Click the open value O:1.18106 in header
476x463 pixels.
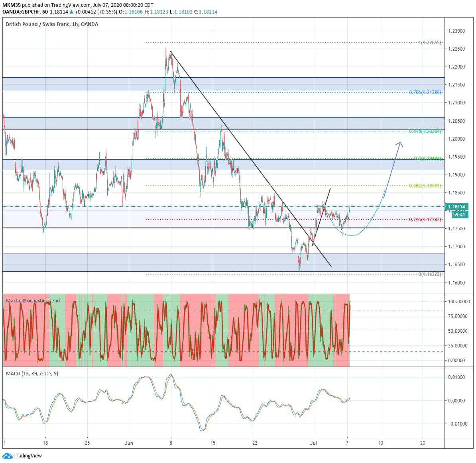(x=130, y=12)
